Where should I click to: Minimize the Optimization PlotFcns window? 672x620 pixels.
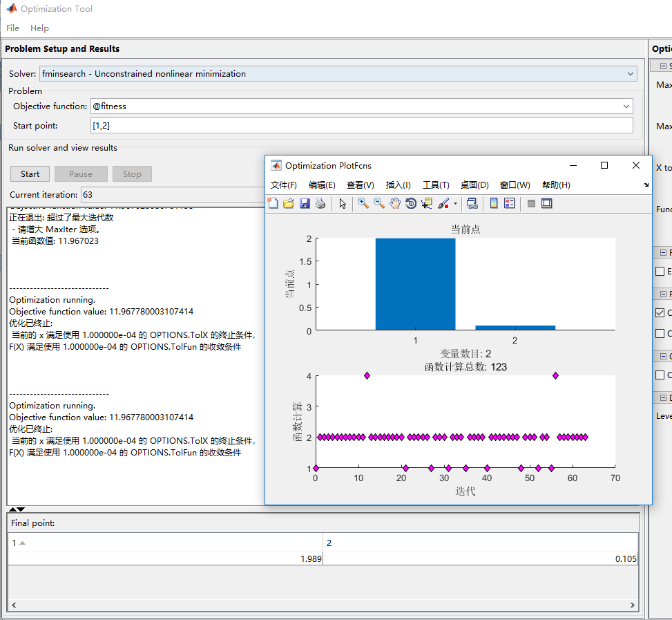573,165
